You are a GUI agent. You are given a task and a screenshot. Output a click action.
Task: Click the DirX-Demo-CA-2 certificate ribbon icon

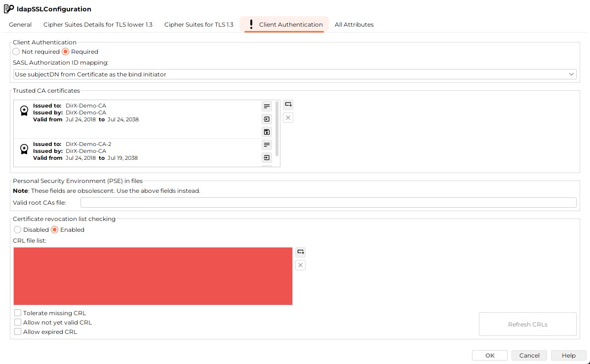[24, 149]
